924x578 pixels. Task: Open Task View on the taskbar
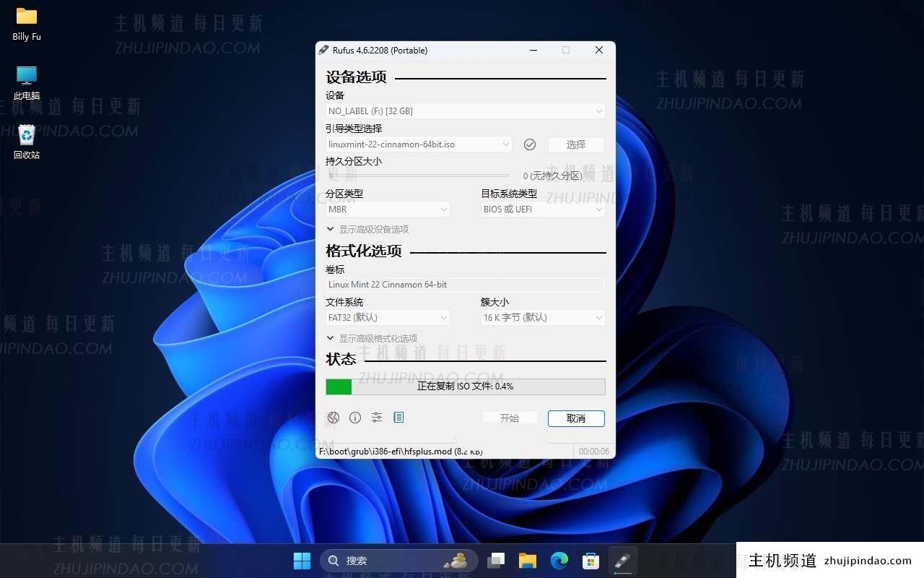pos(496,561)
